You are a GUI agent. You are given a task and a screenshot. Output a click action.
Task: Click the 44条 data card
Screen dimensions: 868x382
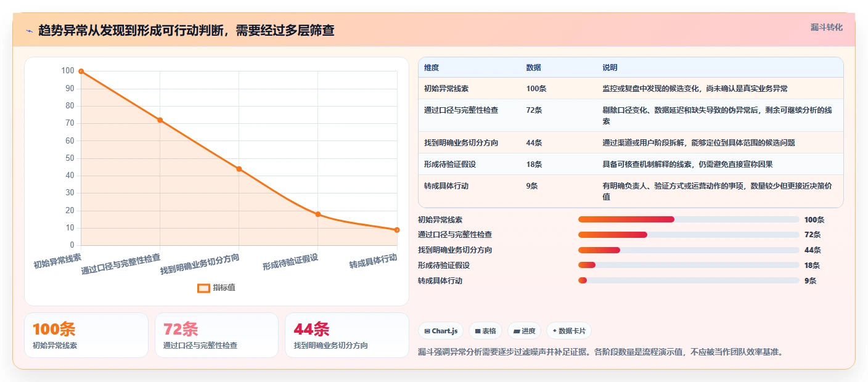[347, 335]
